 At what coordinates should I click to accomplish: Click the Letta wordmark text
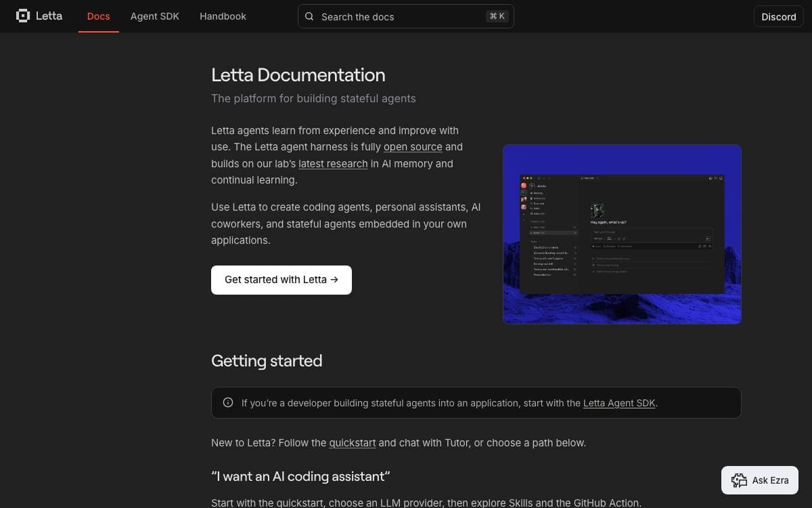click(x=49, y=16)
